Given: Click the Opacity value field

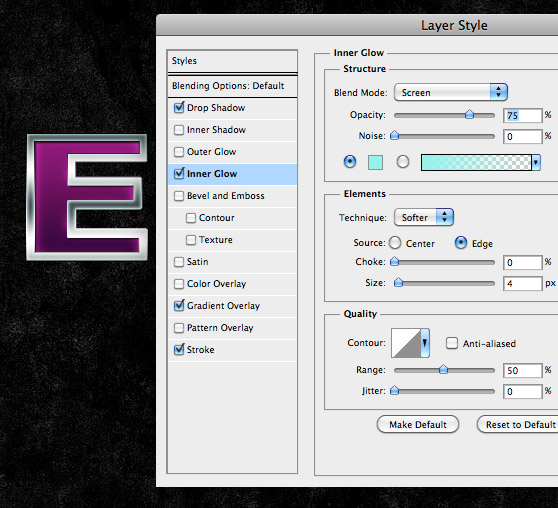Looking at the screenshot, I should coord(523,115).
